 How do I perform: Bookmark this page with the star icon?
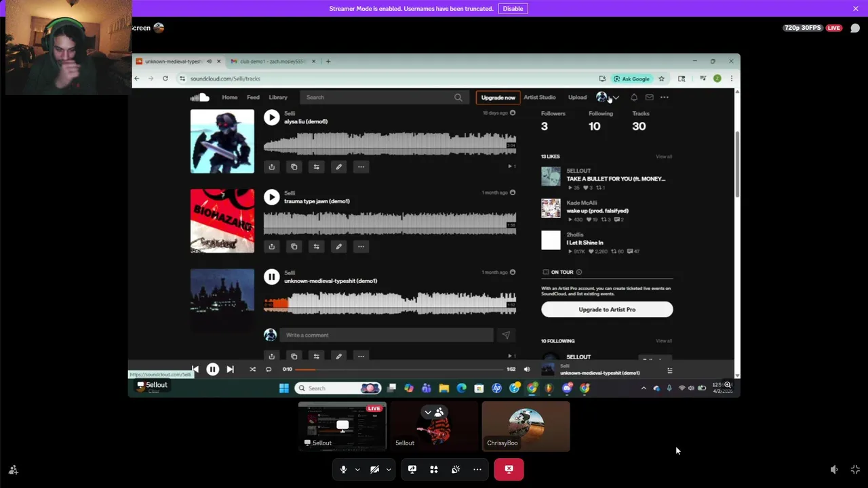[x=661, y=79]
